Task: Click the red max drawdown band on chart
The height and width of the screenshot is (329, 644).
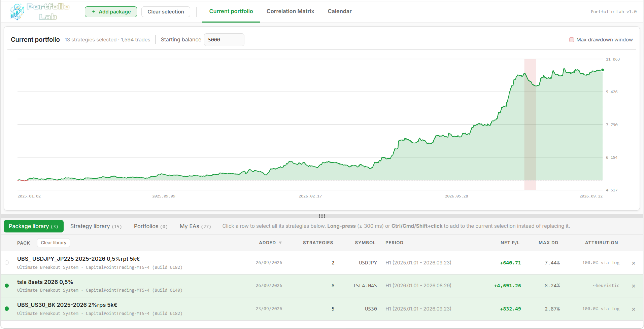Action: [530, 124]
